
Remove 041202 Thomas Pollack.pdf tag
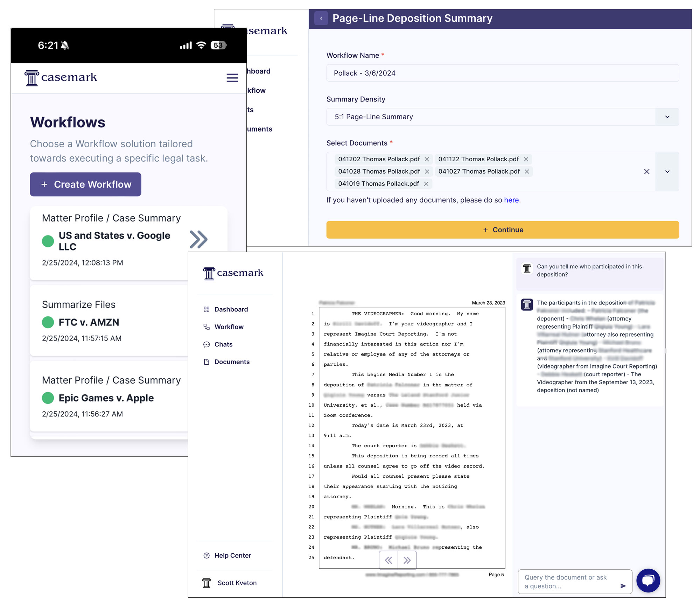(x=427, y=159)
